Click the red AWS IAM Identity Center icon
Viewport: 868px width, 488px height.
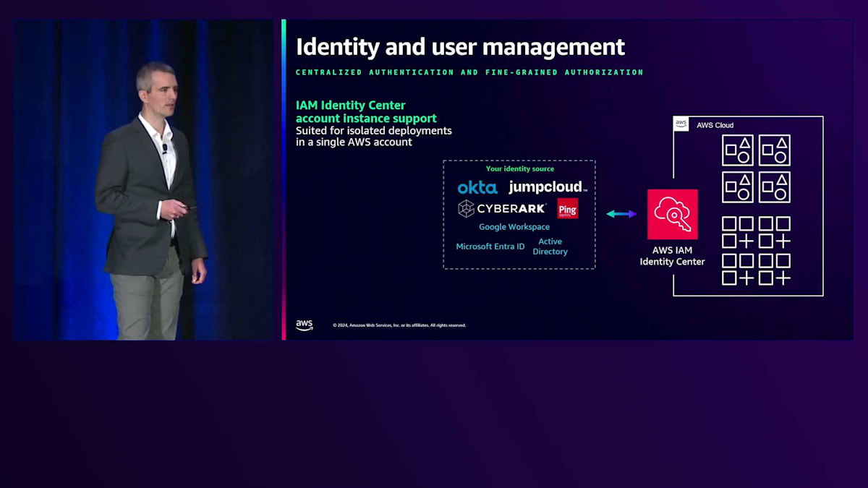pyautogui.click(x=673, y=214)
